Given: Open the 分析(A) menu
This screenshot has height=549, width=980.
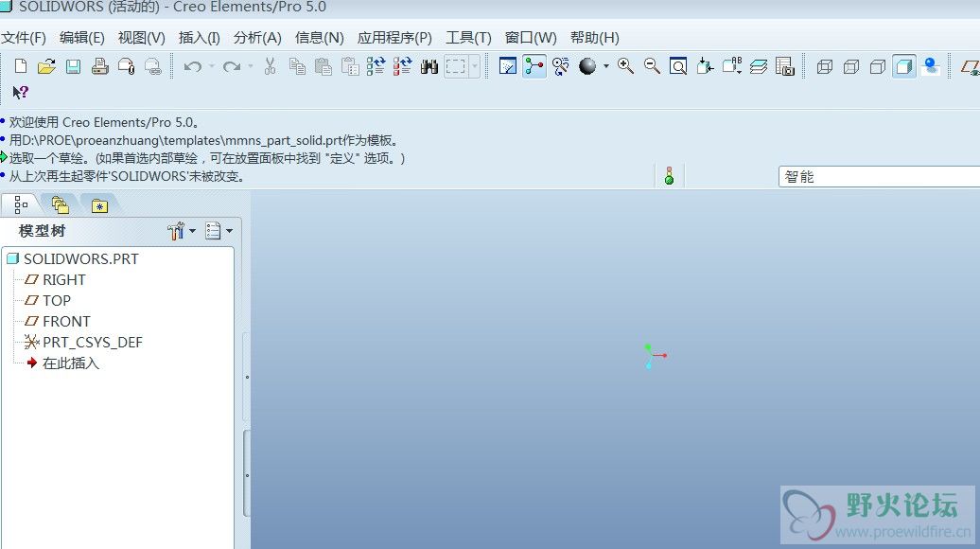Looking at the screenshot, I should pyautogui.click(x=257, y=38).
